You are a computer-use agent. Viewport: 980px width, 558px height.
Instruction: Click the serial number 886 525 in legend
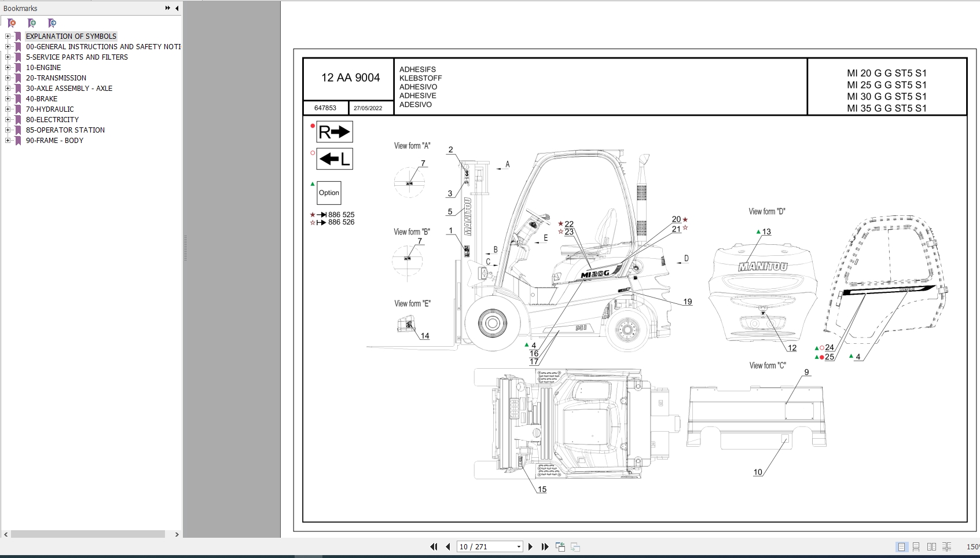tap(341, 214)
